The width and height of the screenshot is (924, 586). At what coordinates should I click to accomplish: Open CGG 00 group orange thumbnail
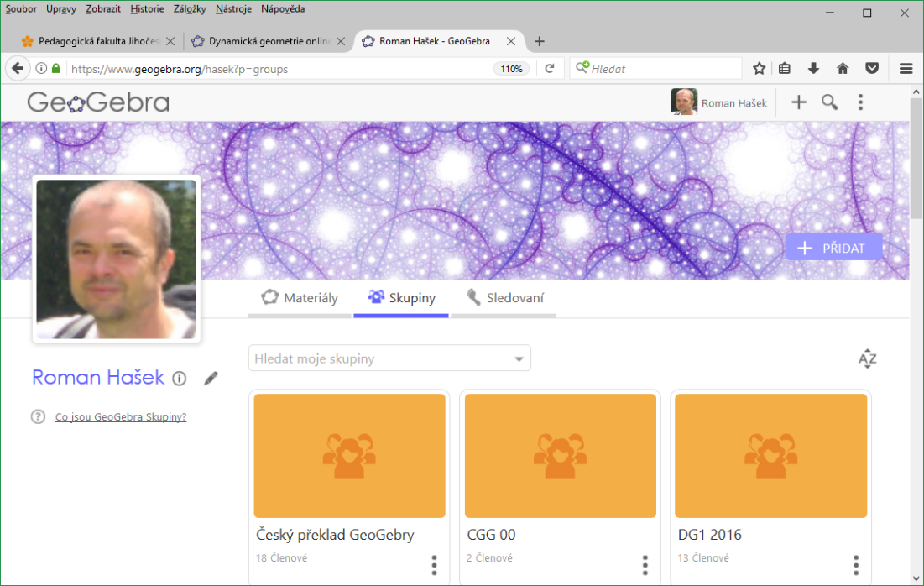pyautogui.click(x=561, y=456)
